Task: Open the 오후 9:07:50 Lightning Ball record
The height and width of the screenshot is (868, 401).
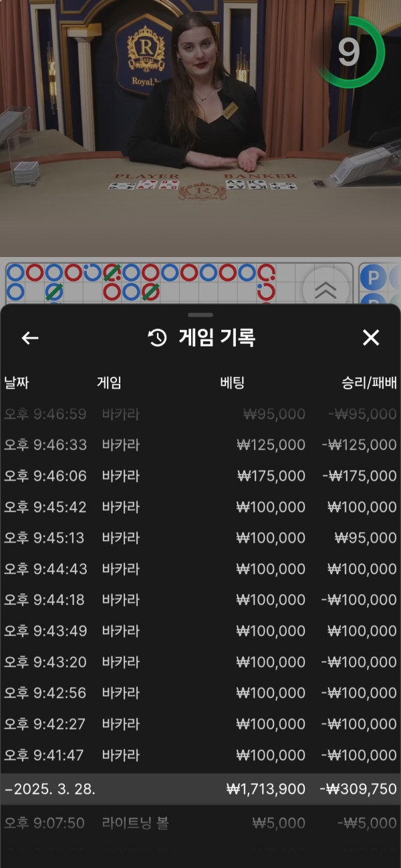Action: pos(200,823)
